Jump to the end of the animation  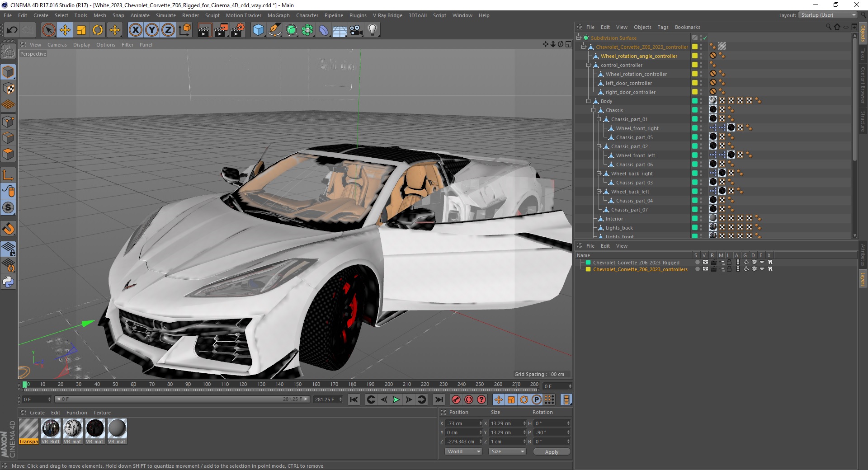pos(439,399)
